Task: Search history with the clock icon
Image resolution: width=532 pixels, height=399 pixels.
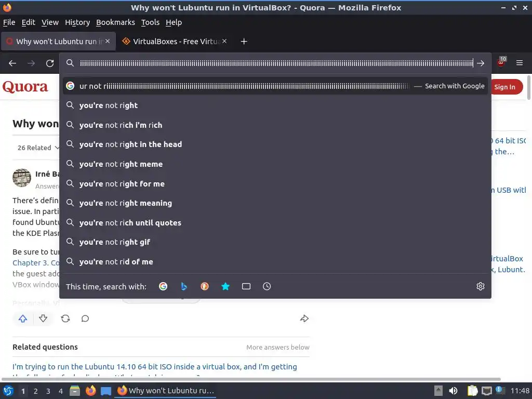Action: [267, 286]
